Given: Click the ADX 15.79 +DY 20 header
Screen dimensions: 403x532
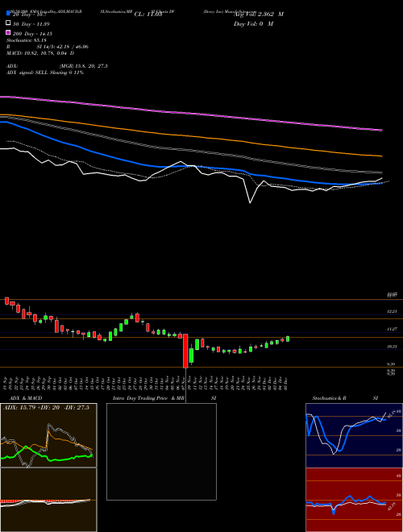Looking at the screenshot, I should [46, 408].
